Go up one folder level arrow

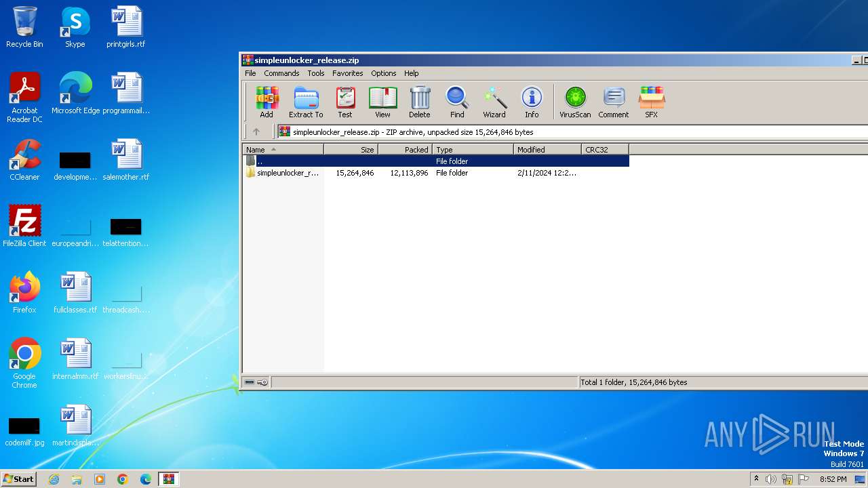(x=256, y=132)
